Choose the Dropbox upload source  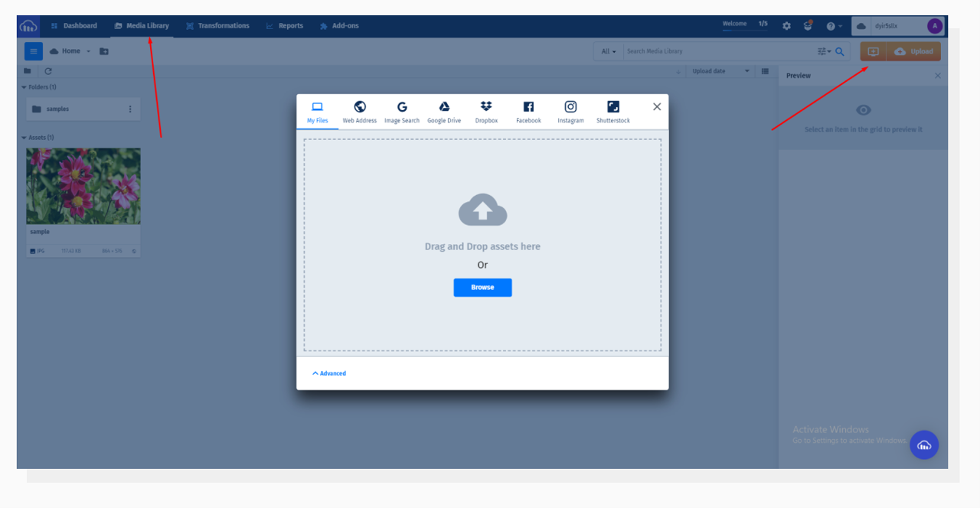click(x=486, y=111)
